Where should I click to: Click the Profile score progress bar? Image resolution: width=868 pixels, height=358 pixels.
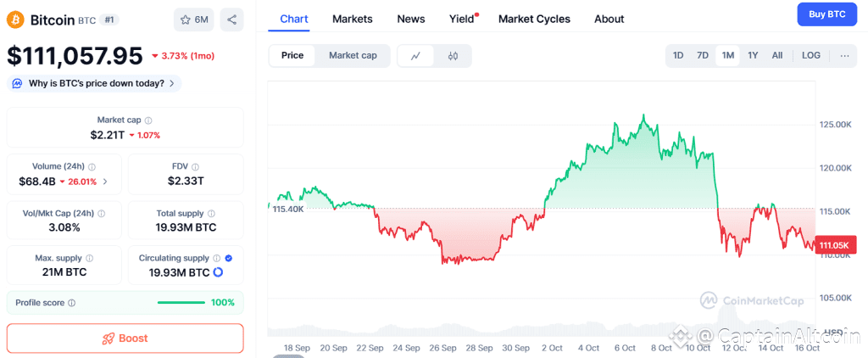(181, 303)
